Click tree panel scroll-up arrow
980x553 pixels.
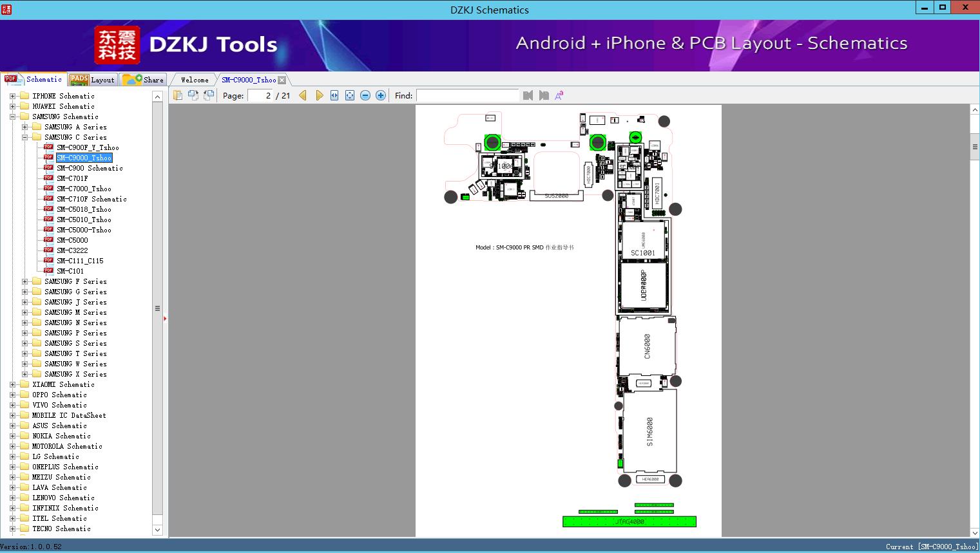pyautogui.click(x=157, y=97)
